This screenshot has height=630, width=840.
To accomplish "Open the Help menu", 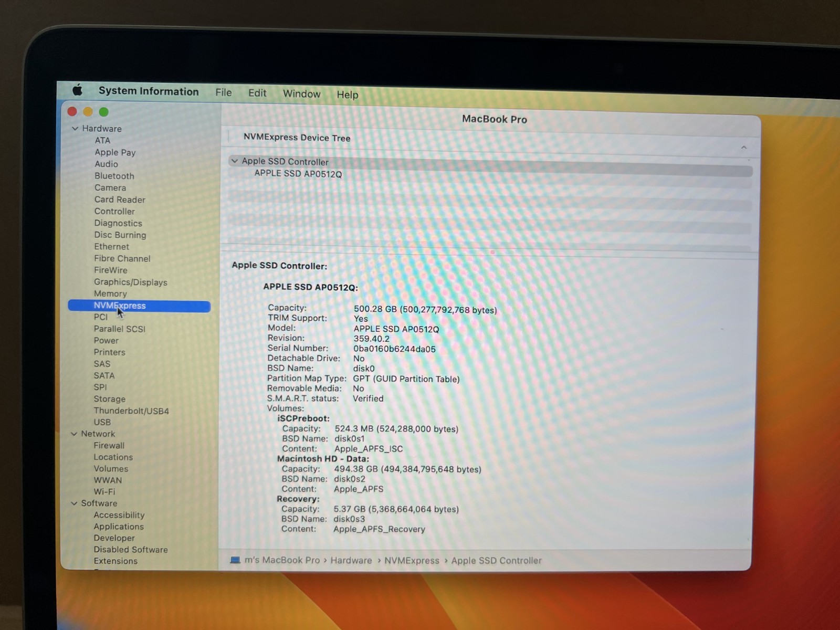I will (347, 95).
